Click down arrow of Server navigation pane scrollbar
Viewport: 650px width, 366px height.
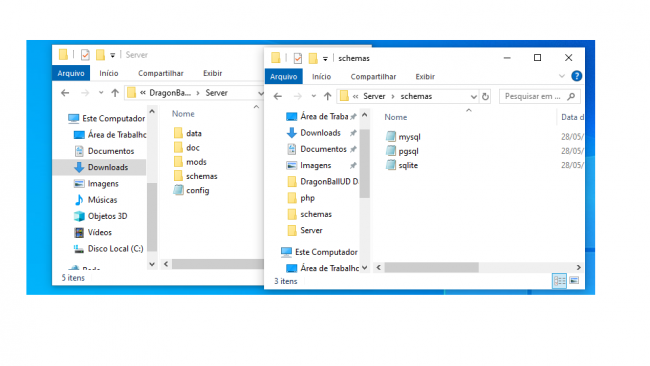[x=152, y=264]
